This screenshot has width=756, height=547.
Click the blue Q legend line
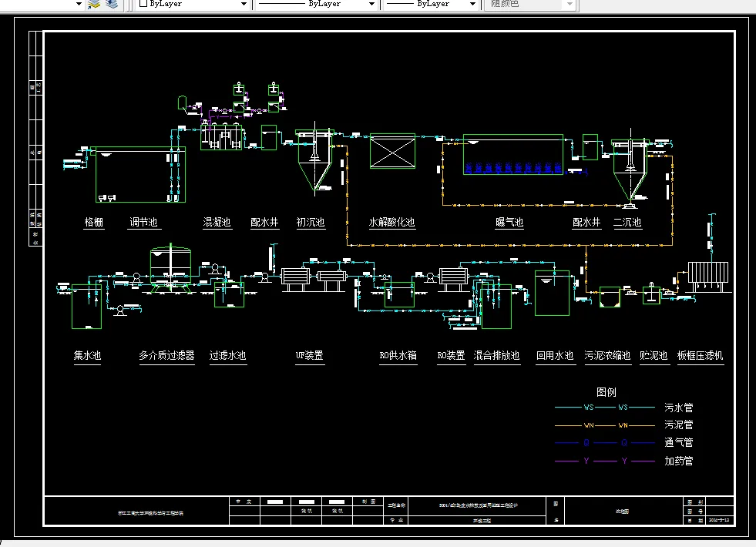[605, 442]
